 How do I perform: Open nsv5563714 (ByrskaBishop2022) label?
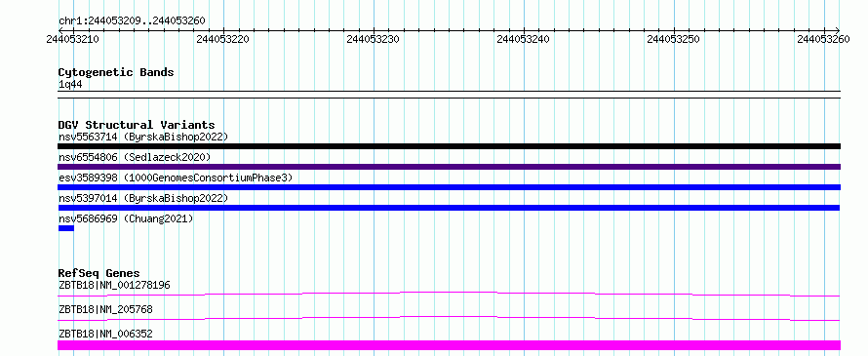point(142,137)
